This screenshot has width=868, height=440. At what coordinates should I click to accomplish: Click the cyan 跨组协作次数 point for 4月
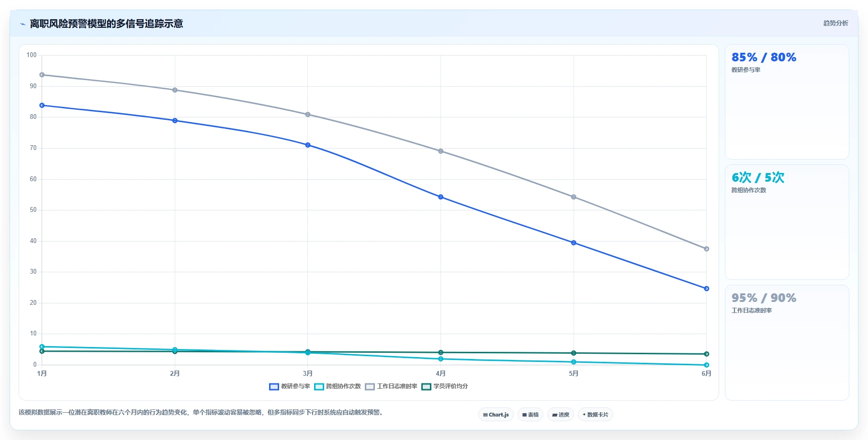coord(441,359)
